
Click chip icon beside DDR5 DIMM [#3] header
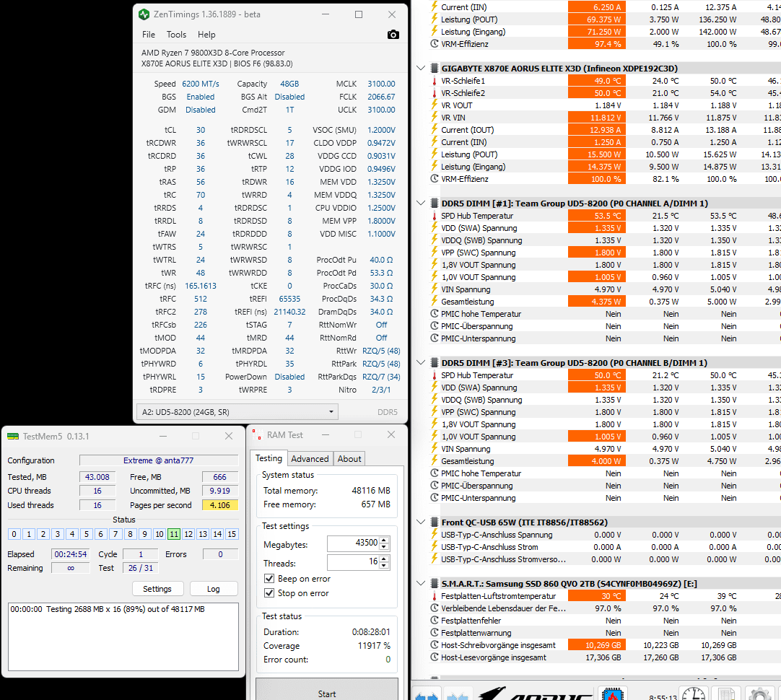pyautogui.click(x=435, y=362)
